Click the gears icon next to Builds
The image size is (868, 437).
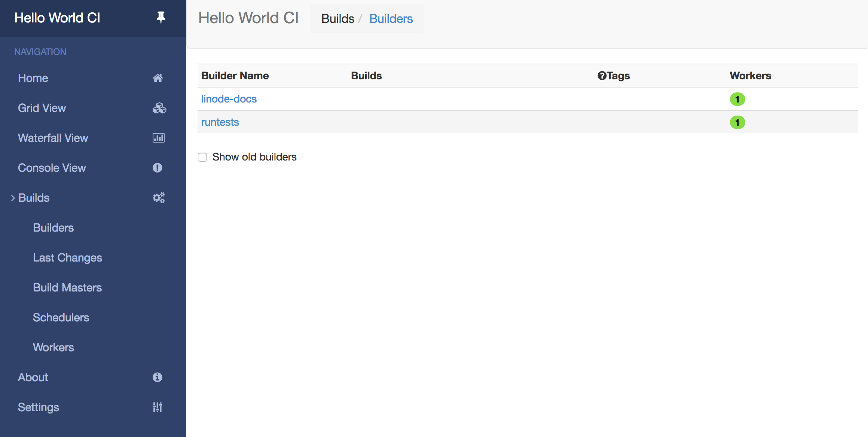(159, 198)
